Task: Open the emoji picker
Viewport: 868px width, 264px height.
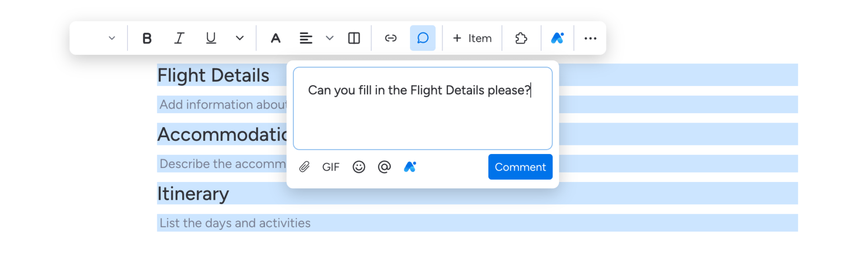Action: point(359,167)
